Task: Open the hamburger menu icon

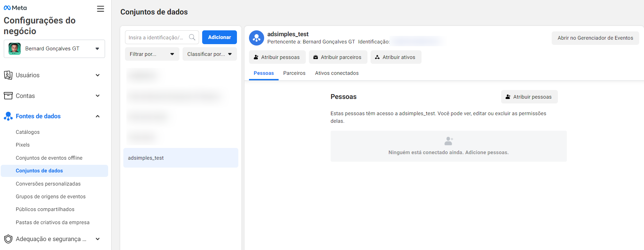Action: 100,9
